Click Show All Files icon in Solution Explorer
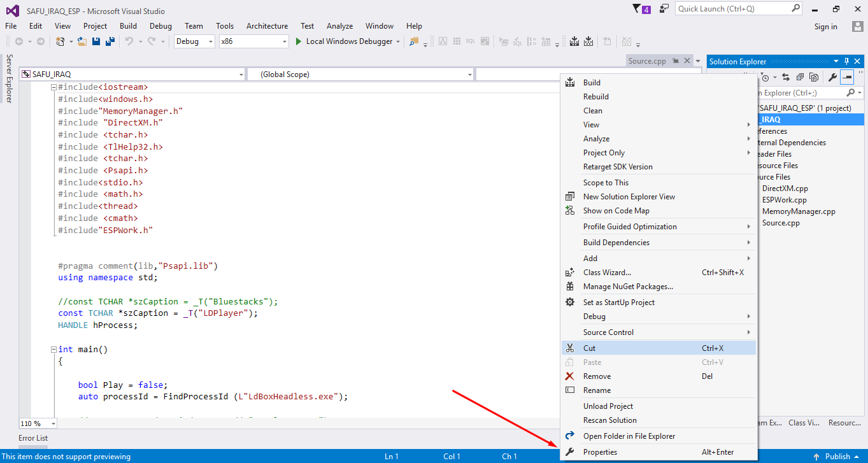Viewport: 868px width, 463px height. (x=814, y=78)
